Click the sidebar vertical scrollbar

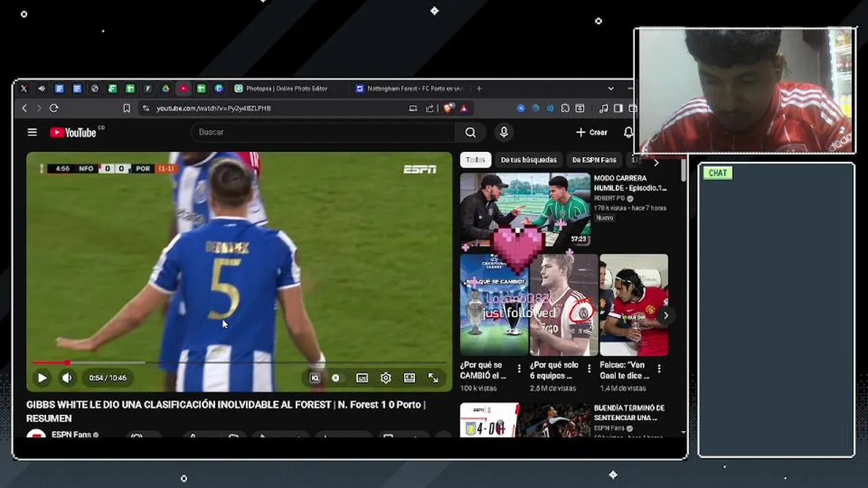pos(683,169)
